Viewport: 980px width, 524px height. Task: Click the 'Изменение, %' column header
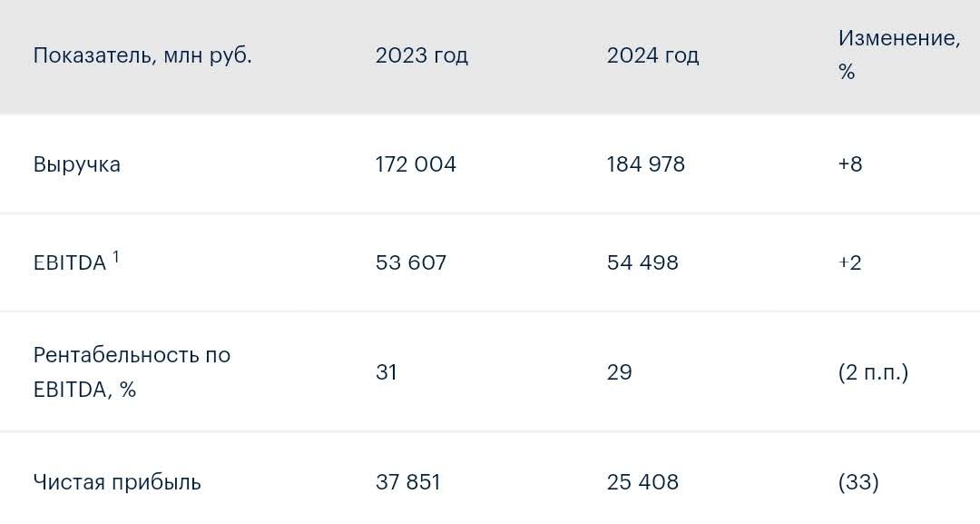point(898,55)
